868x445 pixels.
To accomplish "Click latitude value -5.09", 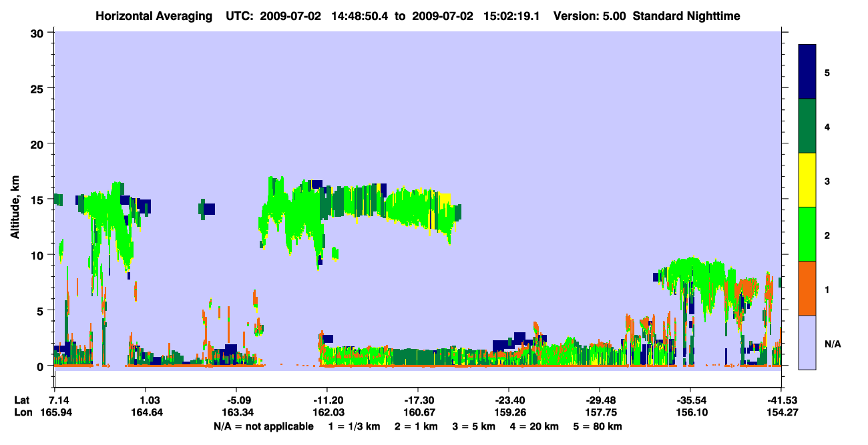I will click(236, 400).
